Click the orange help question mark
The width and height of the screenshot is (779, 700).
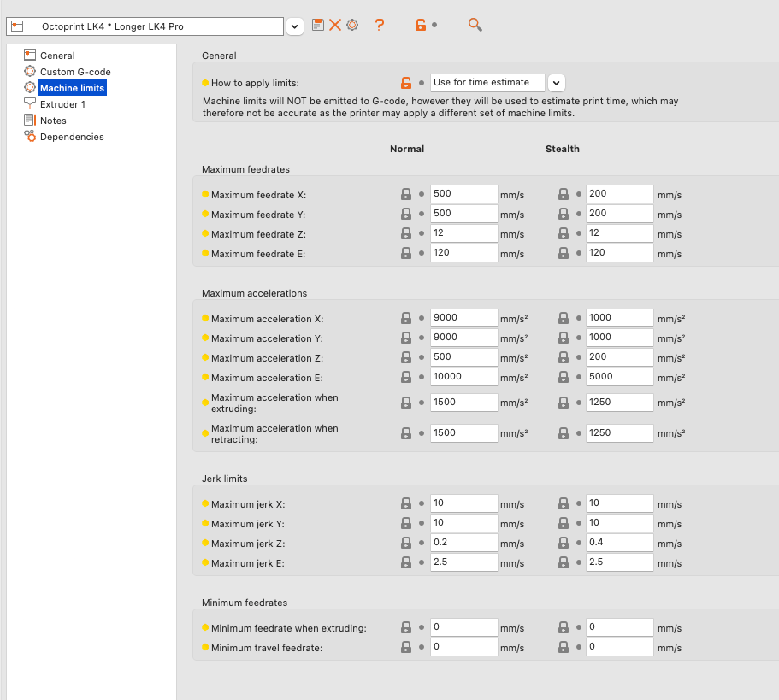380,26
